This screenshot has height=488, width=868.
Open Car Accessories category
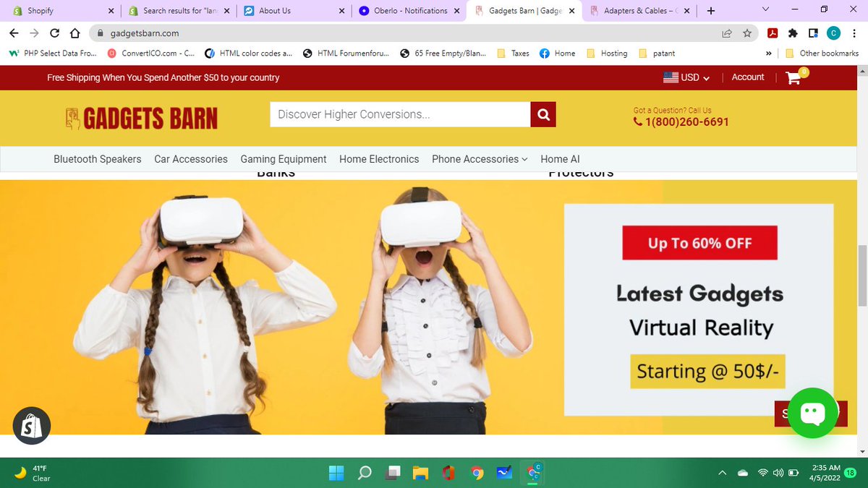191,159
